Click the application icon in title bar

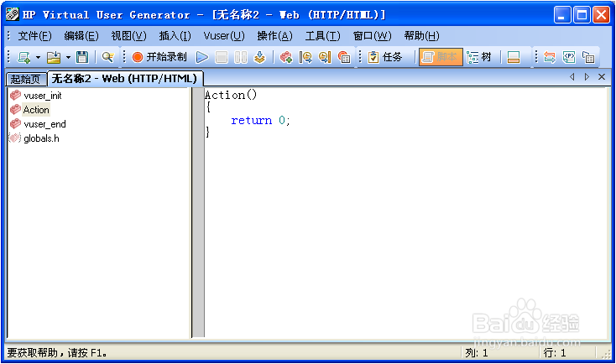(13, 14)
